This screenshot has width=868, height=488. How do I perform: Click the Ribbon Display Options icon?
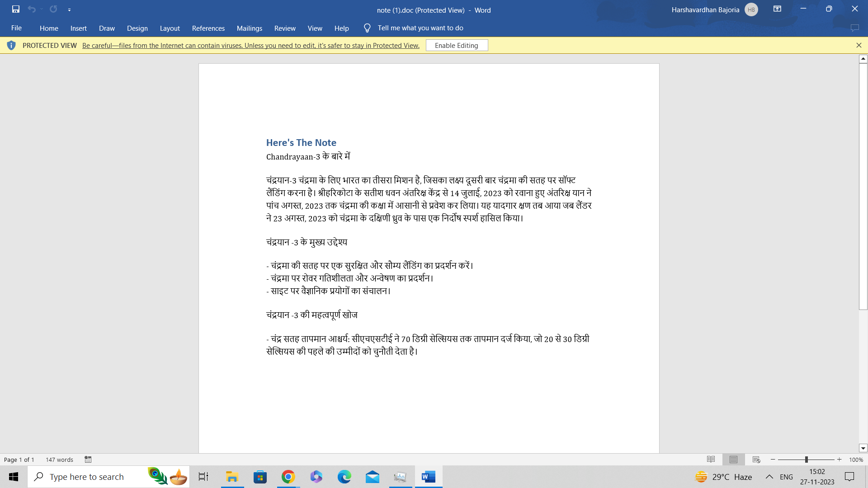tap(777, 9)
